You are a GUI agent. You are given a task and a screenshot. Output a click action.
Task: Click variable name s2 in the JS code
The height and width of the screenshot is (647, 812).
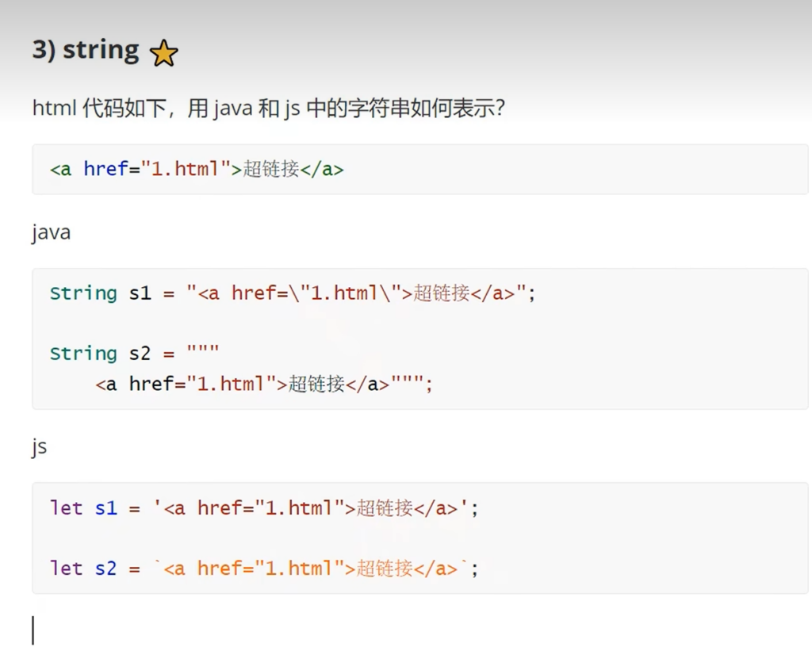click(105, 569)
